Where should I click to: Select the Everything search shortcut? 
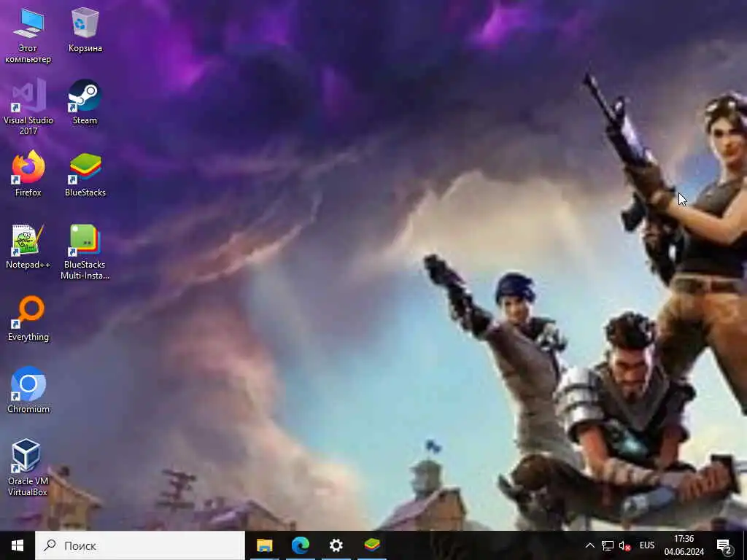coord(28,319)
